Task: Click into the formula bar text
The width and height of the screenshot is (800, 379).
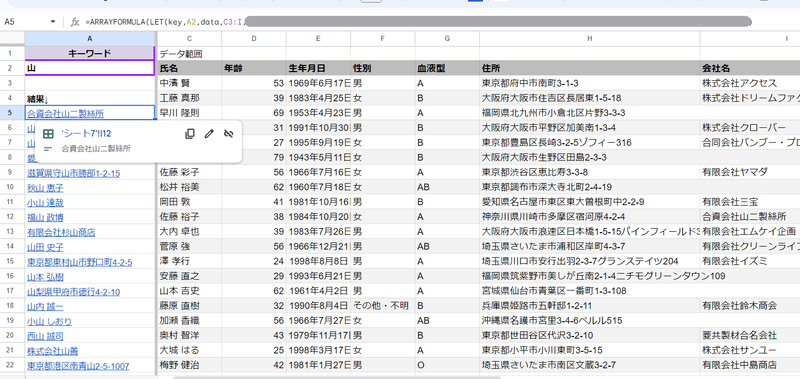Action: (x=418, y=22)
